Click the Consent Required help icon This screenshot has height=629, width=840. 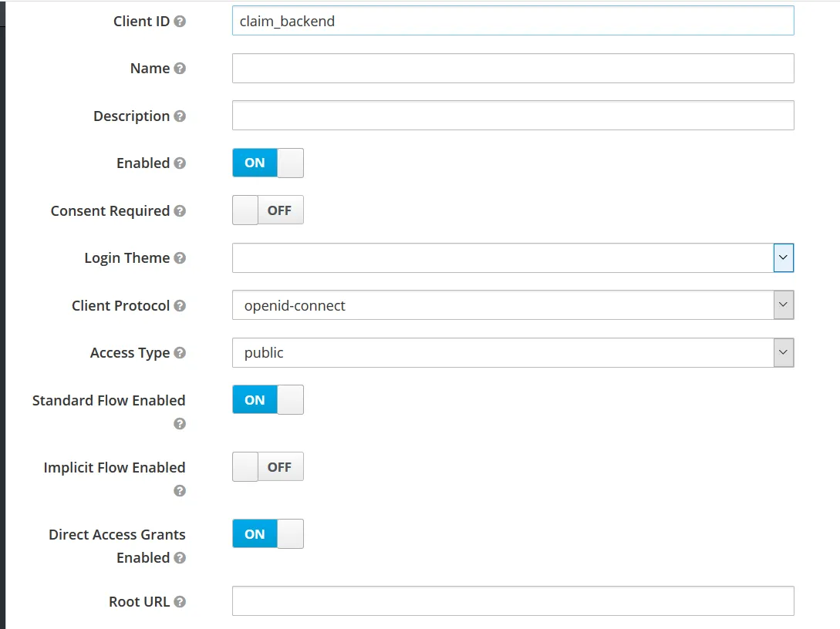point(180,211)
